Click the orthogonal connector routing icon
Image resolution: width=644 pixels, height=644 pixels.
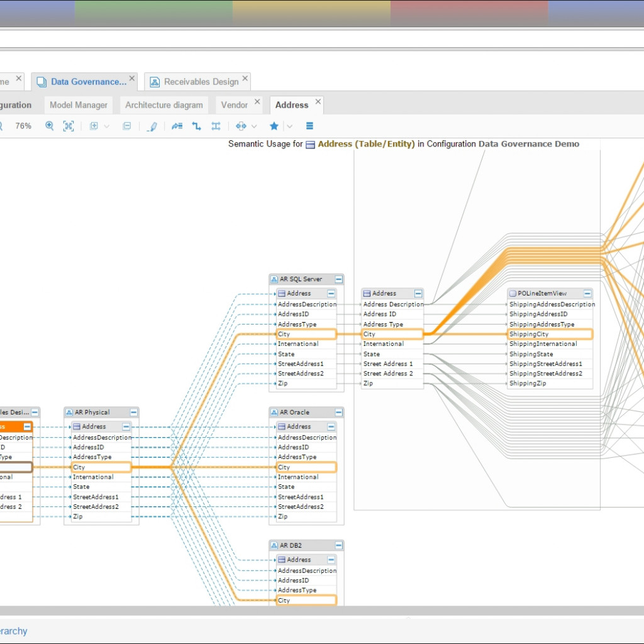198,126
